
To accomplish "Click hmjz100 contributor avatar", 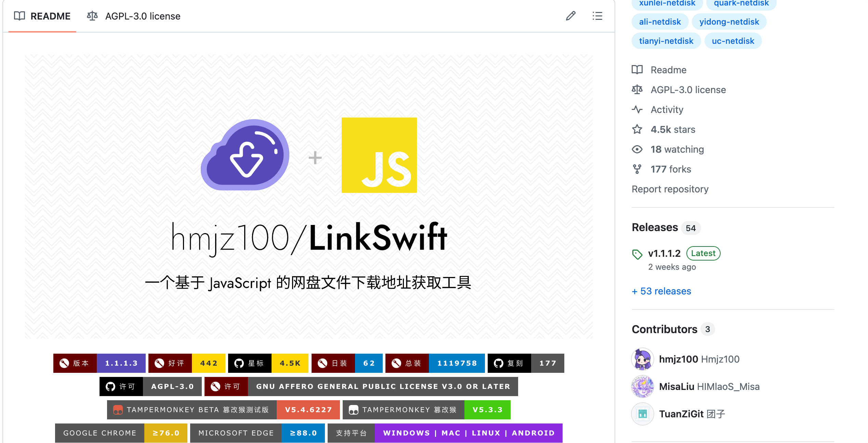I will click(642, 359).
